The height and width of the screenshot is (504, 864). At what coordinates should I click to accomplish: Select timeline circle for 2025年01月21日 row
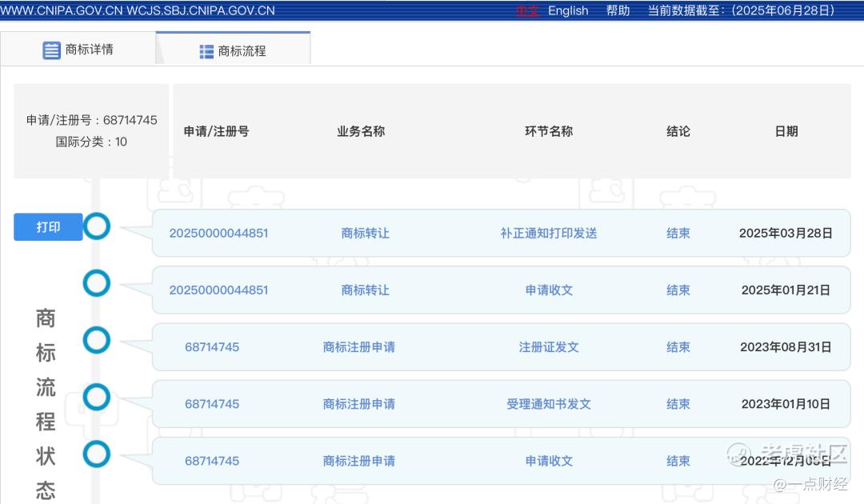pos(97,283)
